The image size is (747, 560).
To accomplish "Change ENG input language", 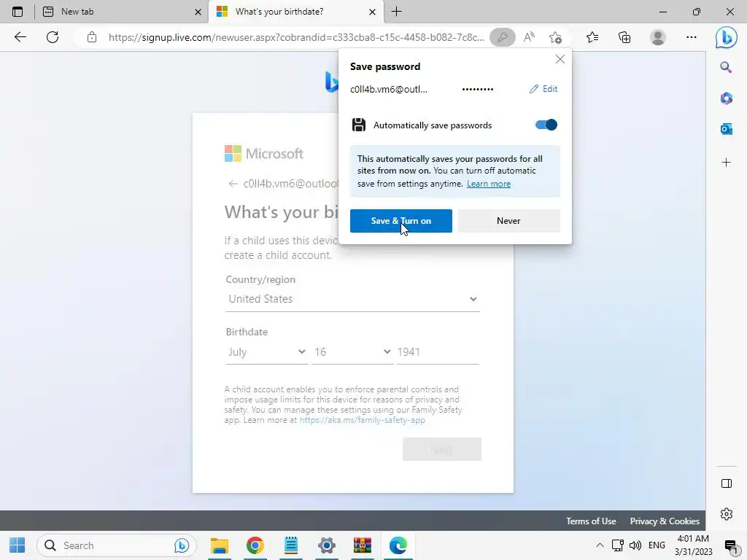I will 657,545.
